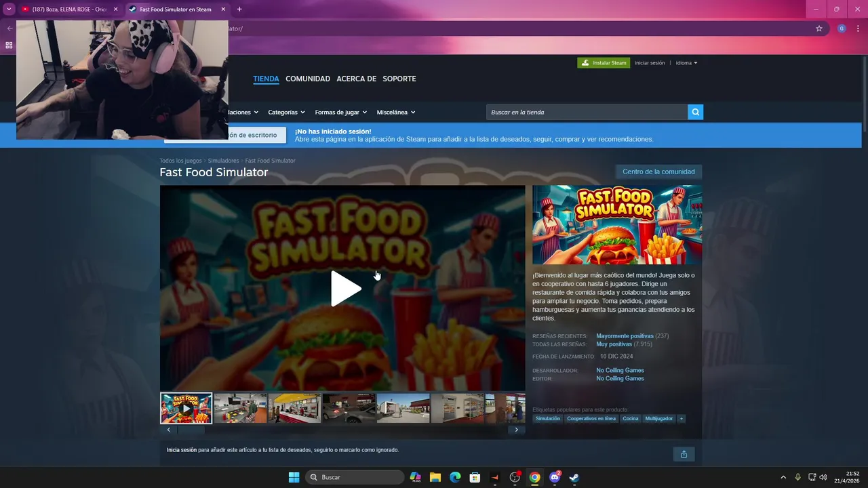
Task: Open the SOPORTE page
Action: pyautogui.click(x=399, y=79)
